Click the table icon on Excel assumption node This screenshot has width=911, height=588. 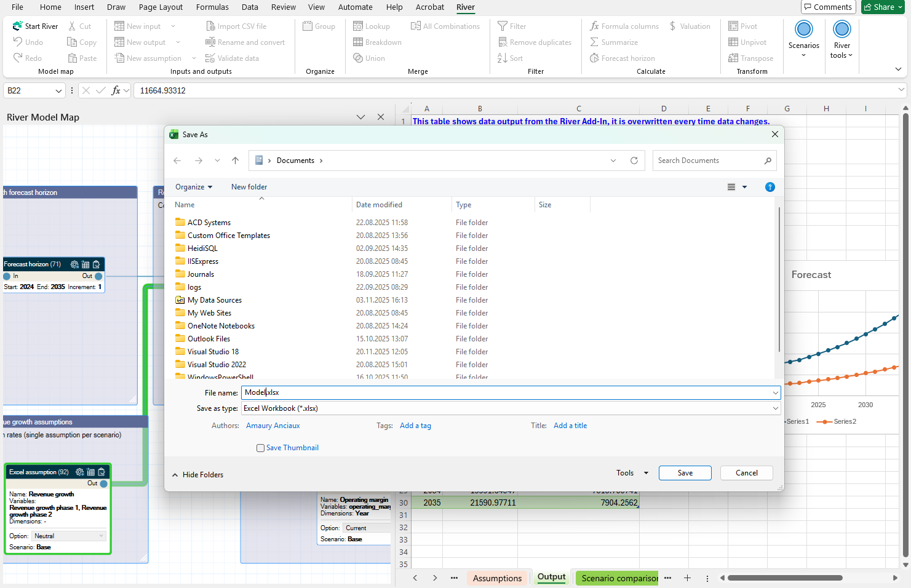click(90, 472)
